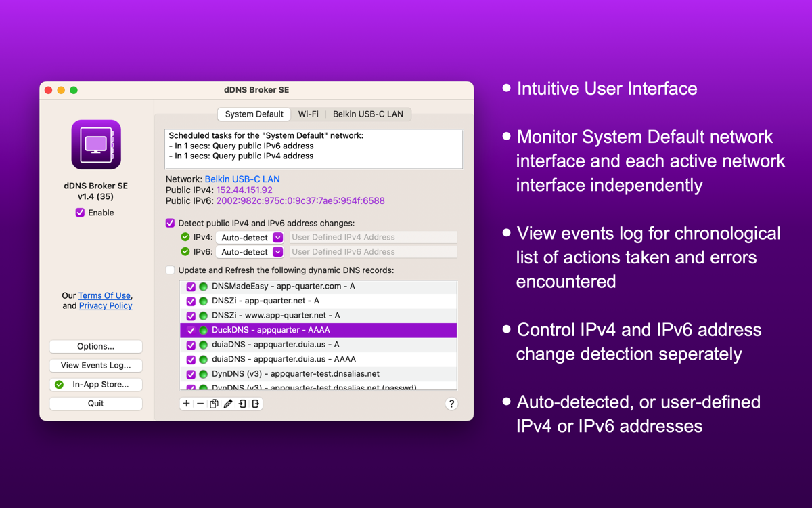Switch to the Wi-Fi tab
Image resolution: width=812 pixels, height=508 pixels.
(308, 114)
